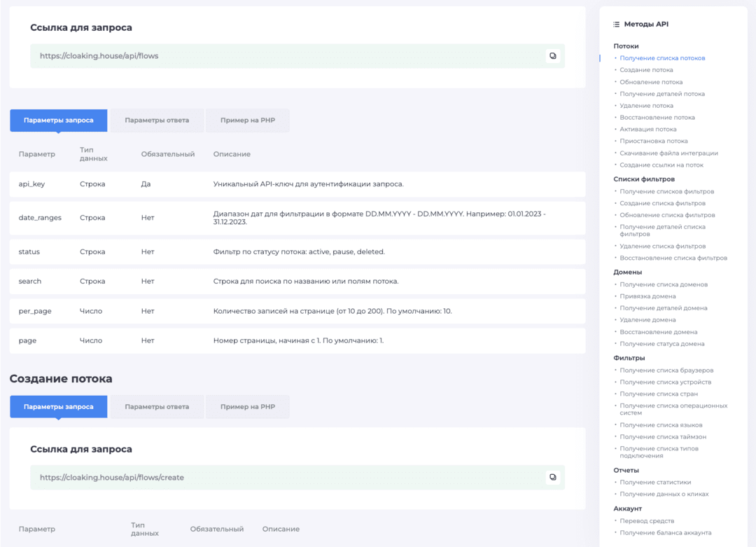Click the list icon beside Методы API
756x547 pixels.
615,23
